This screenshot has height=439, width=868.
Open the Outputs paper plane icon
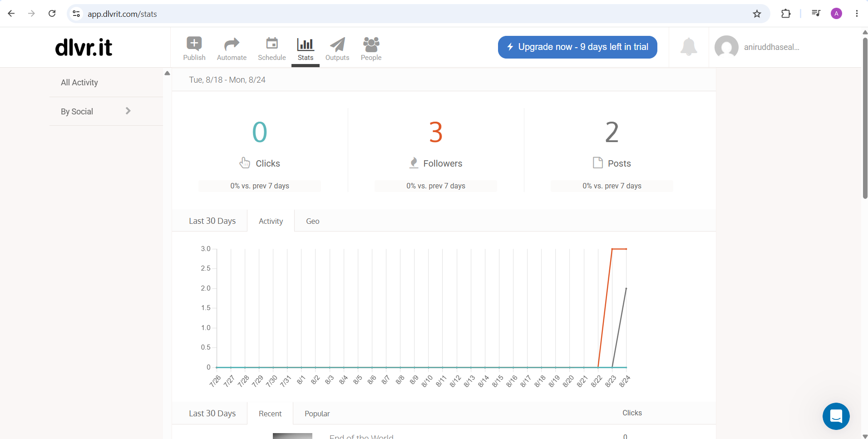click(337, 44)
